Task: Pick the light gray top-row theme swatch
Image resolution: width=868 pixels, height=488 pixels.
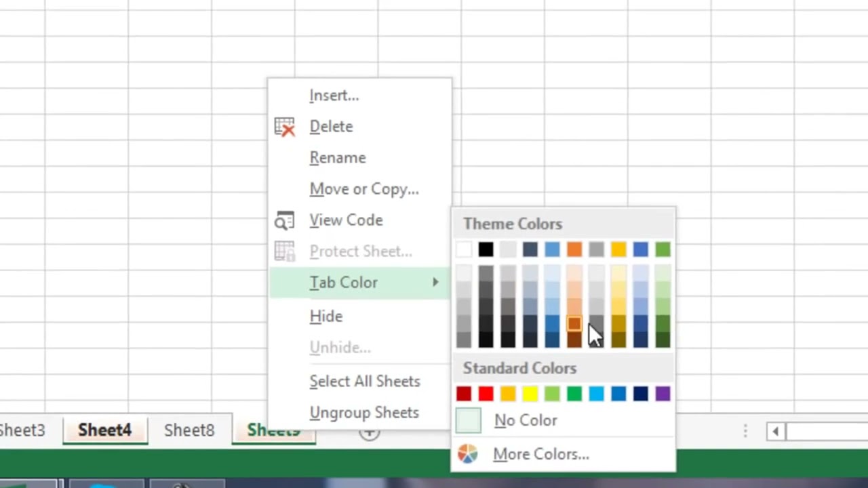Action: pyautogui.click(x=508, y=249)
